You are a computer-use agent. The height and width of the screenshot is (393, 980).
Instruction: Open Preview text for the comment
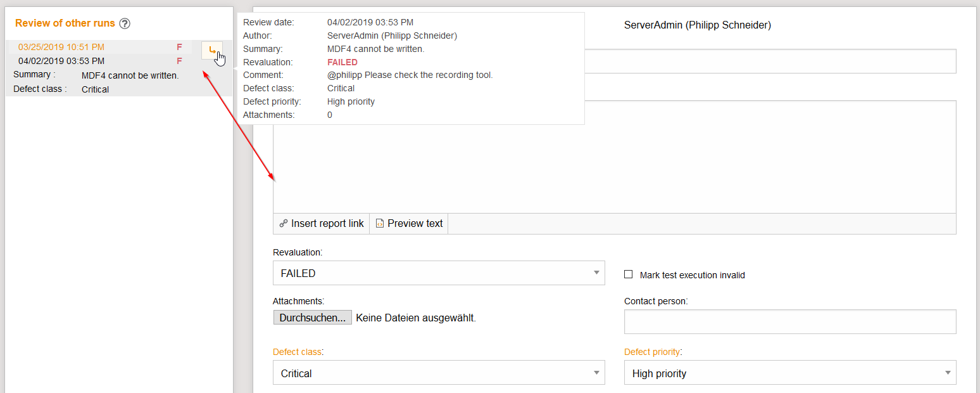(x=409, y=224)
